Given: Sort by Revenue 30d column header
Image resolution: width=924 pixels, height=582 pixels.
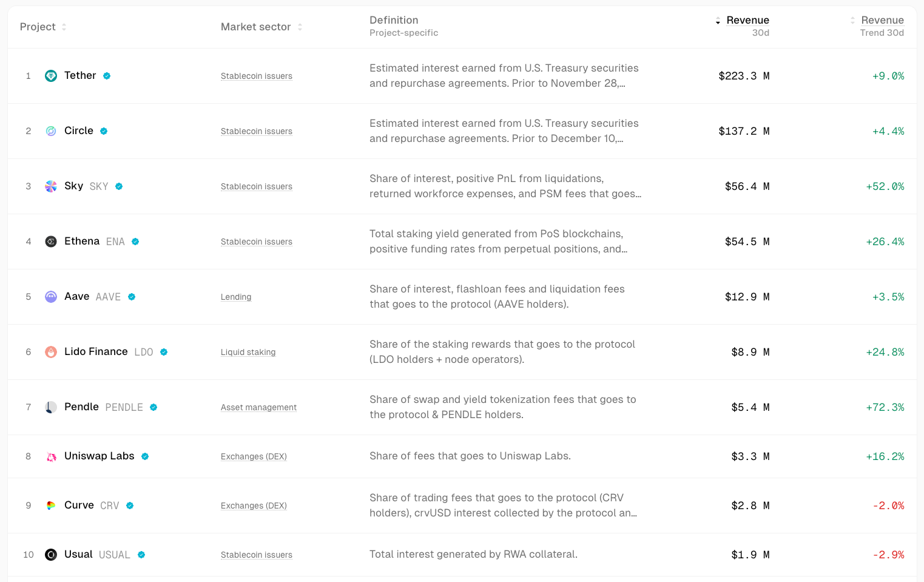Looking at the screenshot, I should point(747,21).
